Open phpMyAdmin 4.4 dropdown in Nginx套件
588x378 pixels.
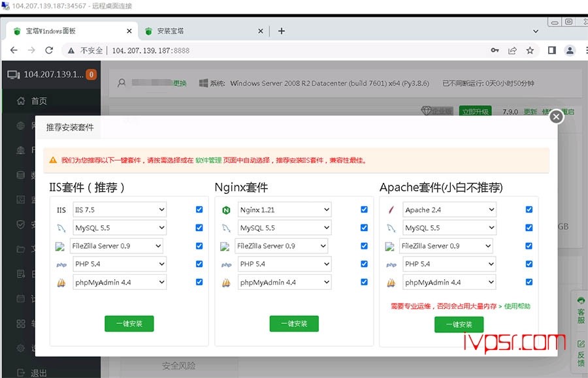pyautogui.click(x=284, y=282)
